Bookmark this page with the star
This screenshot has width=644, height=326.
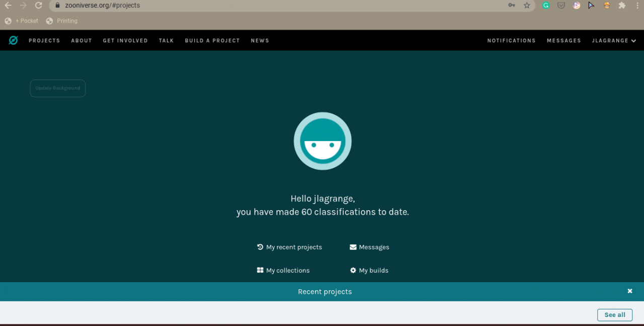coord(527,6)
